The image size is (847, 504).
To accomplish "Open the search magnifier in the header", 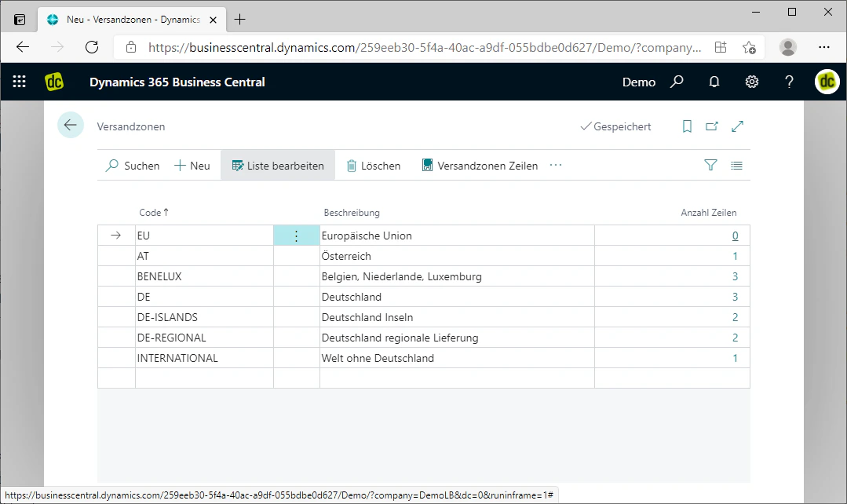I will pos(677,82).
